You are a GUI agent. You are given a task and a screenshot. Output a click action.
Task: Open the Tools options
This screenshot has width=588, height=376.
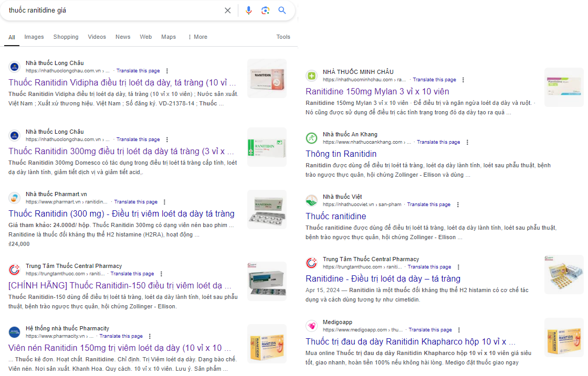coord(283,37)
